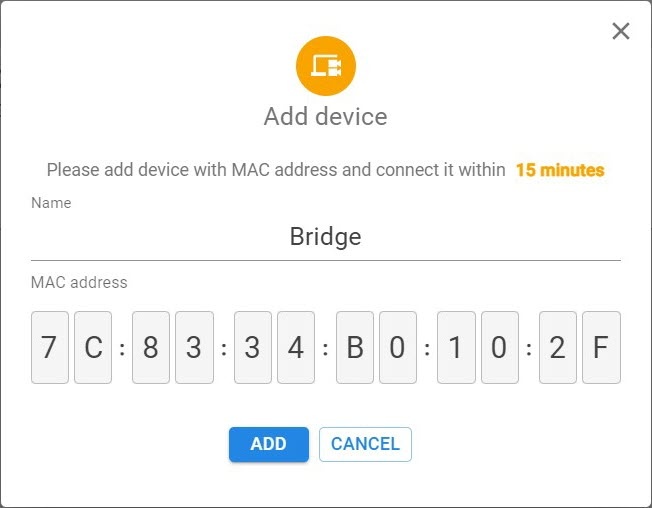Select the MAC digit box showing 4
The height and width of the screenshot is (508, 652).
pyautogui.click(x=295, y=347)
